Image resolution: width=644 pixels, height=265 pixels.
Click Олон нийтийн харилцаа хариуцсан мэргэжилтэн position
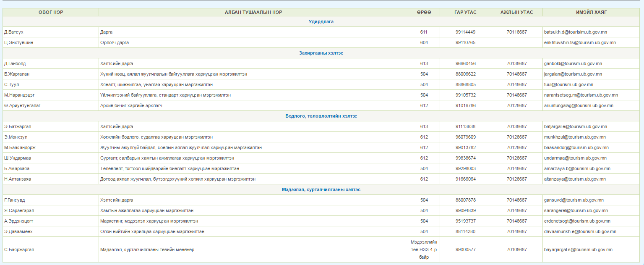tap(152, 231)
